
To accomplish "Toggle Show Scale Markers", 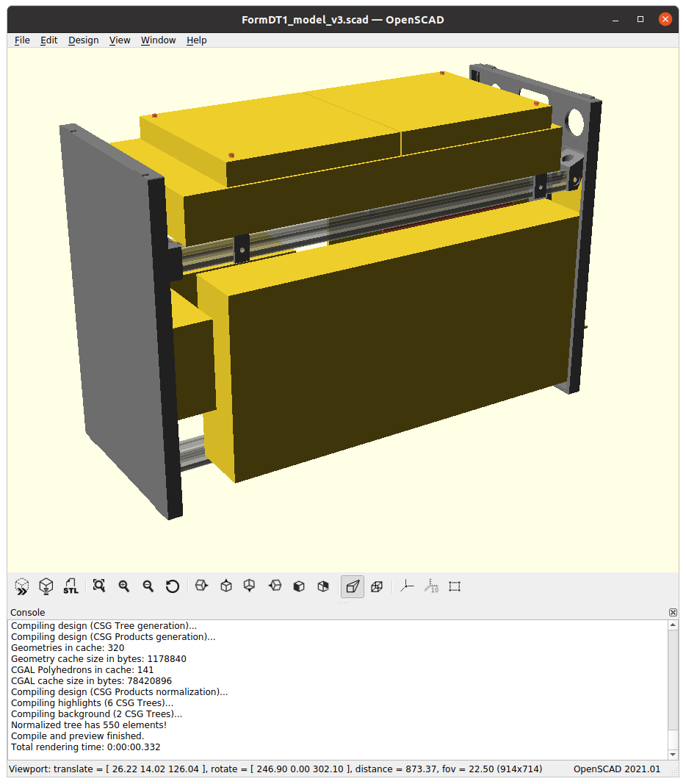I will 430,586.
